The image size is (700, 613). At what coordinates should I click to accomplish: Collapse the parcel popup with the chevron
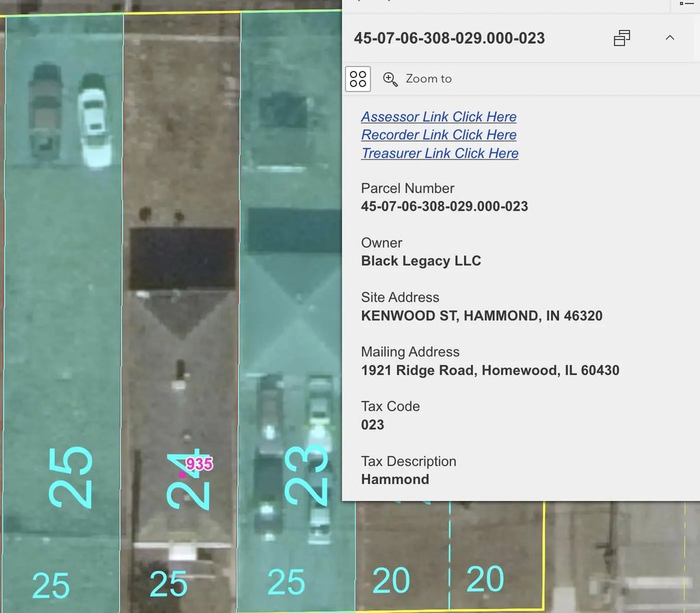(x=669, y=38)
